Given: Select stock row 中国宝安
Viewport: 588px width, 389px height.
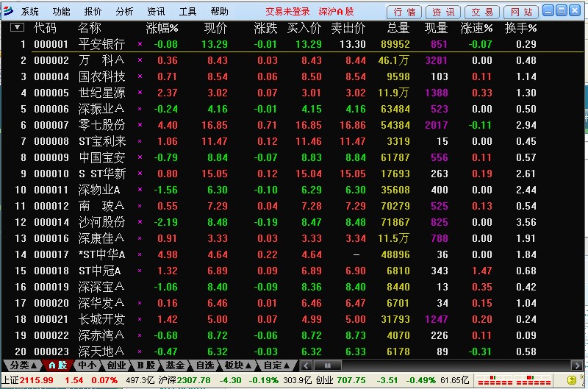Looking at the screenshot, I should coord(293,157).
